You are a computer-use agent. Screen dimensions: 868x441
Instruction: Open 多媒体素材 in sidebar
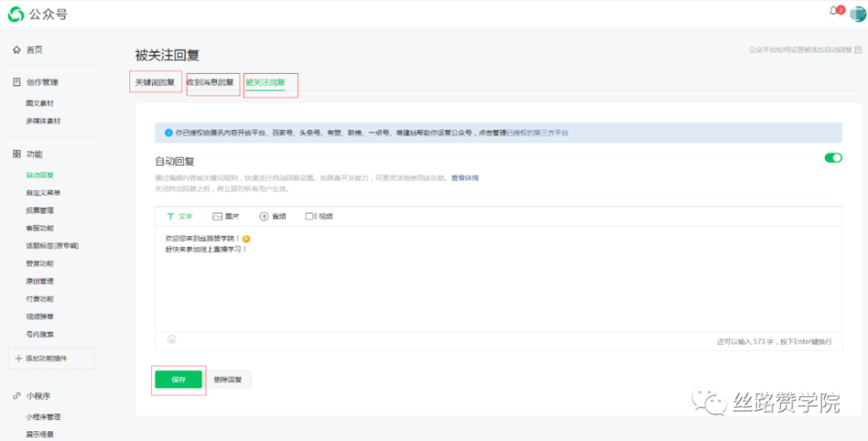43,122
